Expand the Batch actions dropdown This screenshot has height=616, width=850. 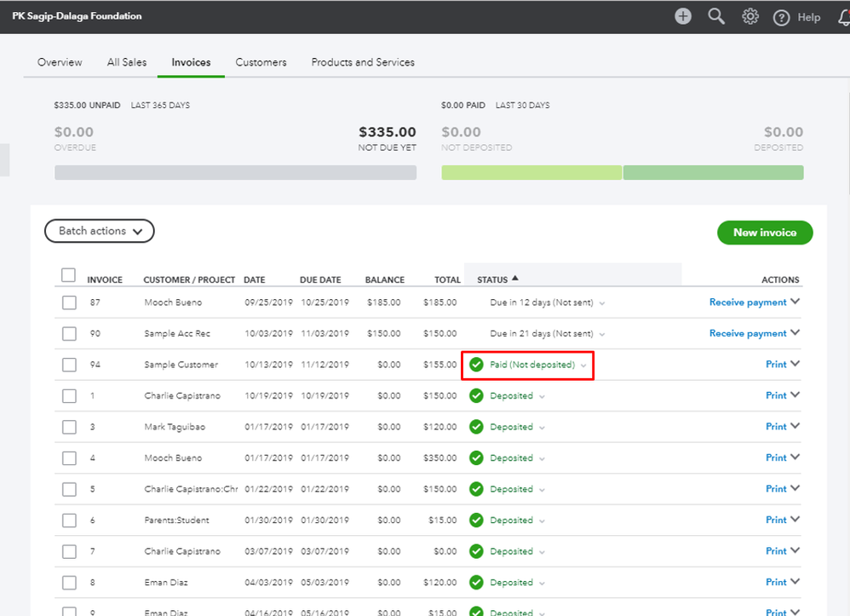[100, 231]
